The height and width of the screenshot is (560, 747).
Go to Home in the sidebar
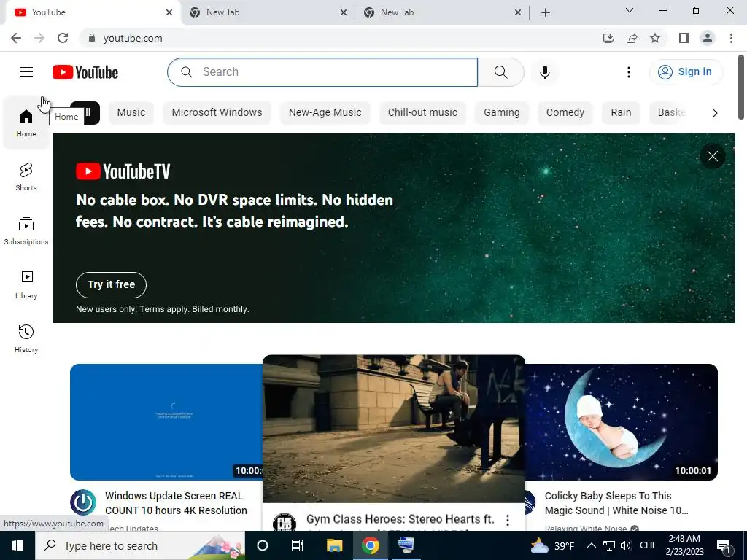(x=26, y=122)
